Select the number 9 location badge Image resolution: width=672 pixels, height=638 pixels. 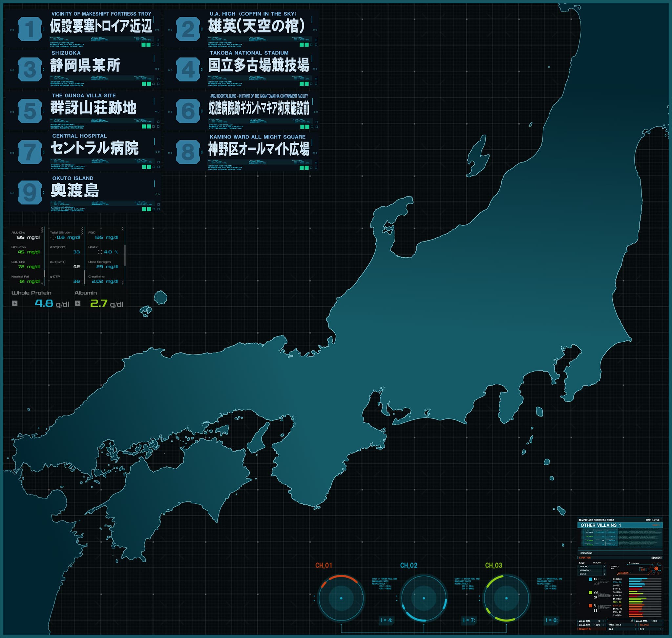[x=30, y=192]
